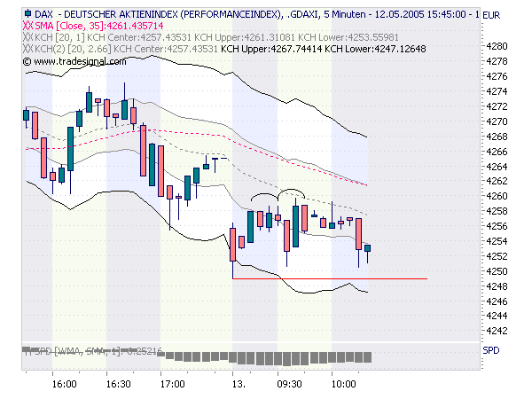Click the 4260 price axis label
This screenshot has height=399, width=532.
[x=497, y=196]
